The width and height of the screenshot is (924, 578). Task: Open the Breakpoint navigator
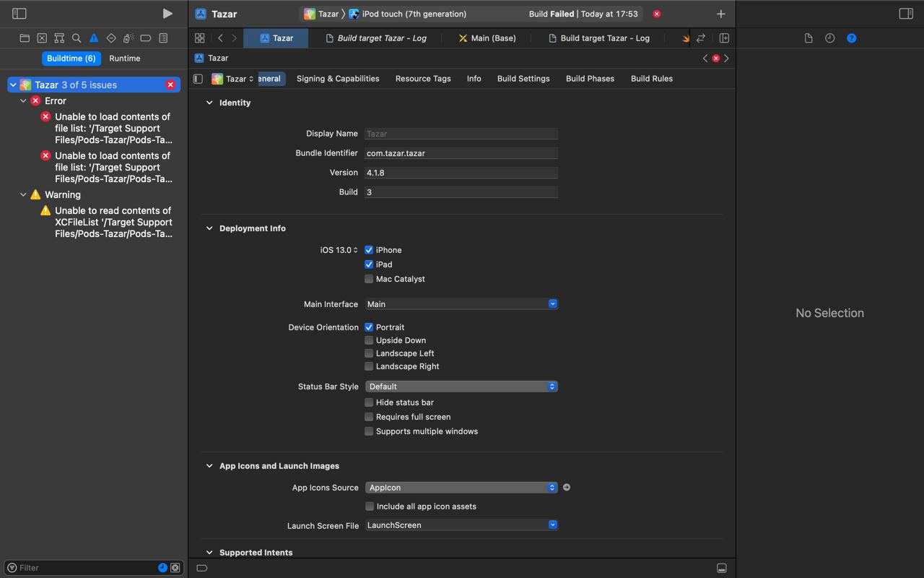pyautogui.click(x=146, y=38)
